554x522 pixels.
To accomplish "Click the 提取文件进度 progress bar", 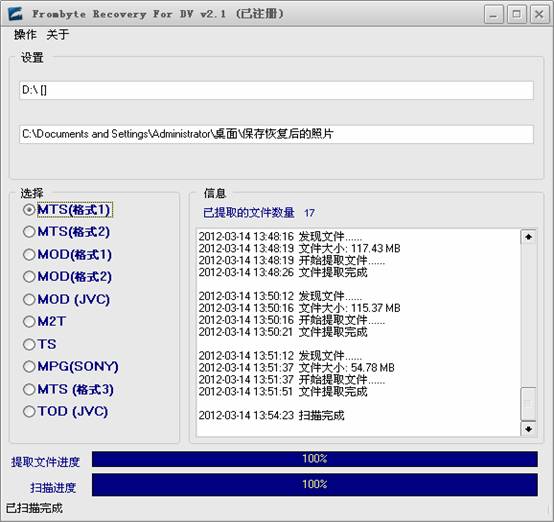I will pos(315,459).
